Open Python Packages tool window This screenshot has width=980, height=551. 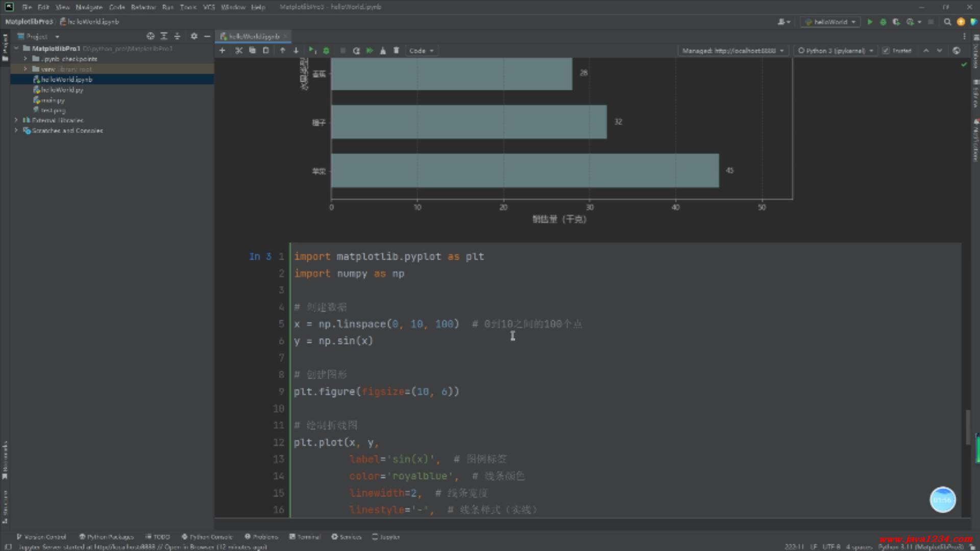[106, 537]
